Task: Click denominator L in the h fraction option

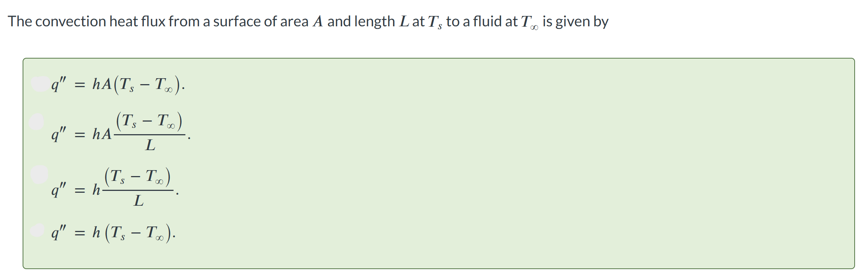Action: pyautogui.click(x=139, y=201)
